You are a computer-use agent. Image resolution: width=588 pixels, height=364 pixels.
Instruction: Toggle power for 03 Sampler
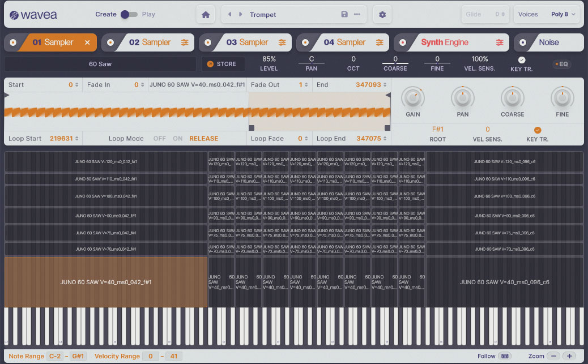208,42
